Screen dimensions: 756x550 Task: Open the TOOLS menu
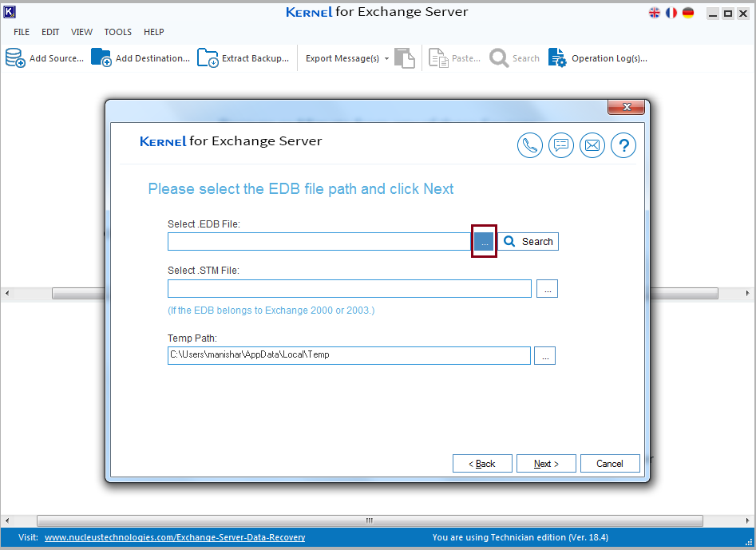pos(117,32)
